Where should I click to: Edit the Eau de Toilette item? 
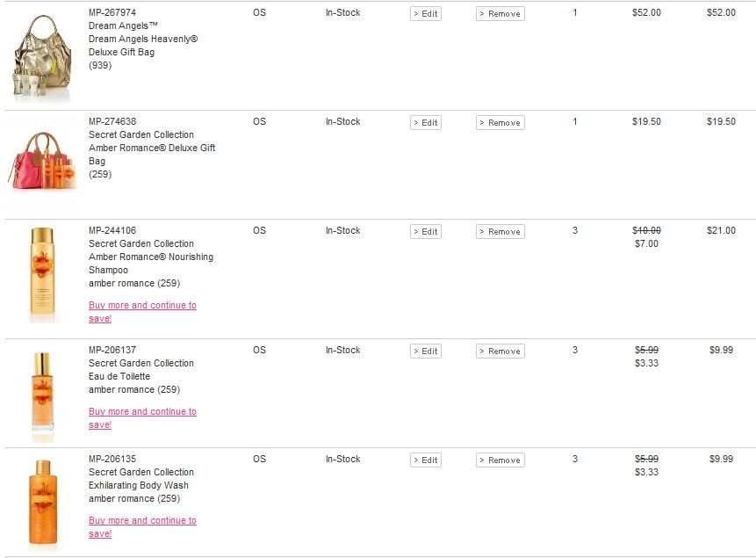[426, 351]
